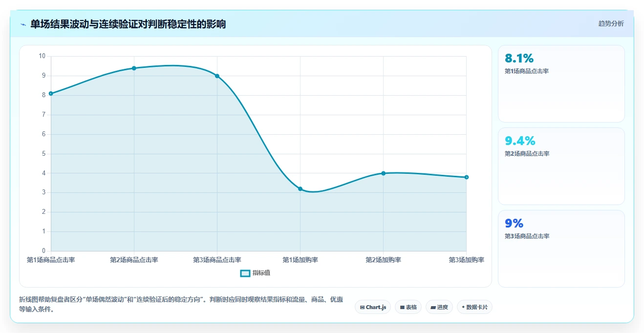Screen dimensions: 644x333
Task: Click the data point for 第2场加购率
Action: click(x=383, y=173)
